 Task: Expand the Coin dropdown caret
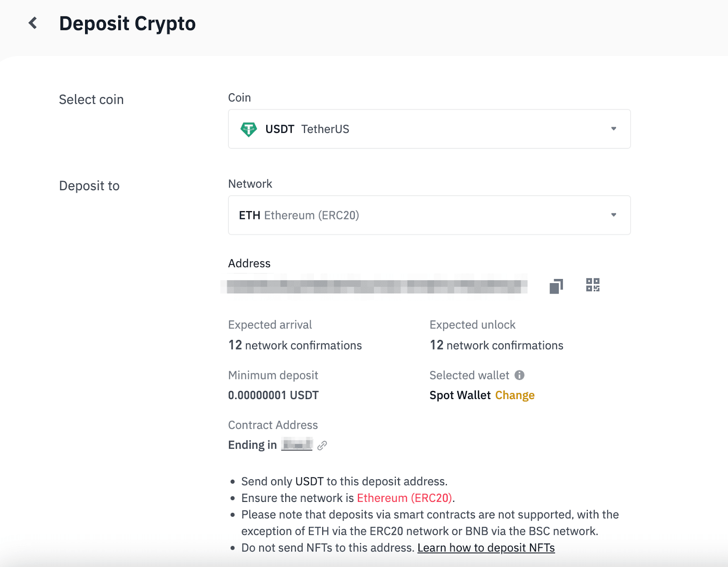click(614, 129)
